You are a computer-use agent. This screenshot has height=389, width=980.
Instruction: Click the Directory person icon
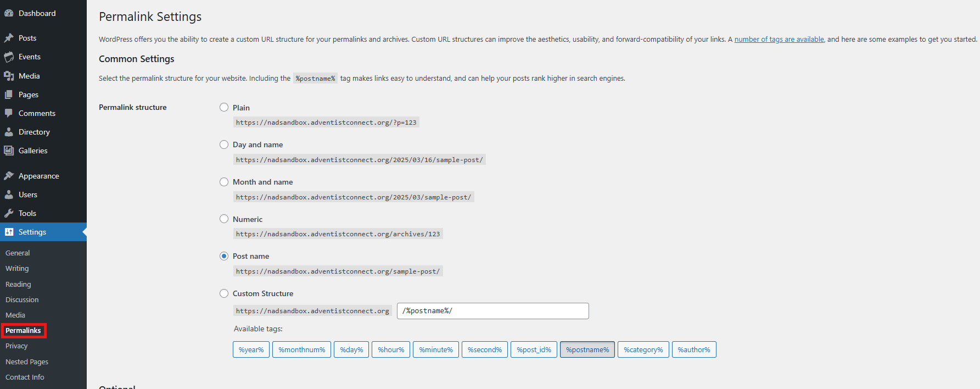point(9,132)
